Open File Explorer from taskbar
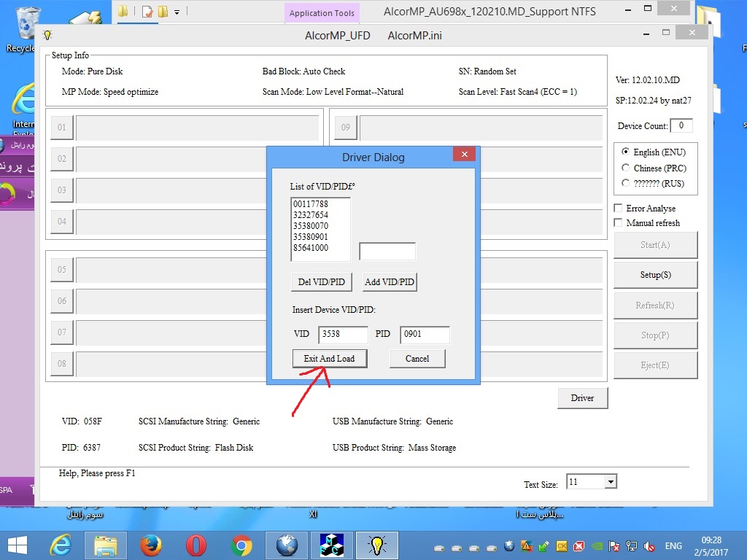Image resolution: width=747 pixels, height=560 pixels. coord(105,545)
